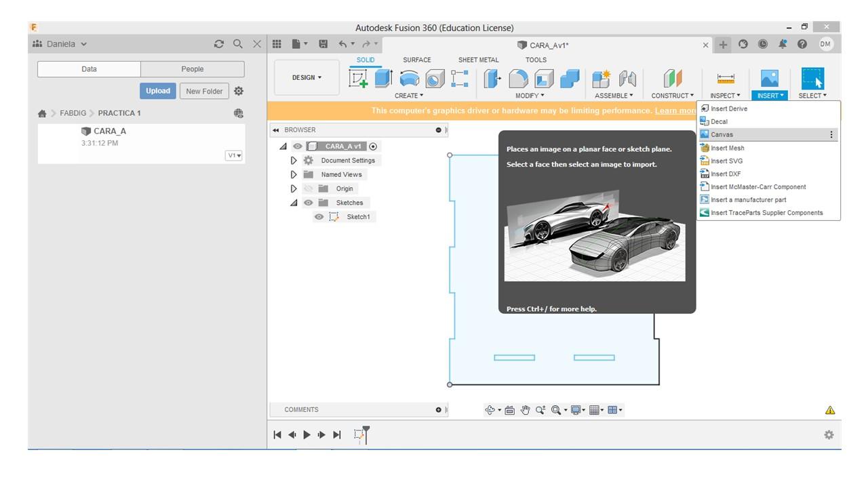Open project in web browser globe icon
This screenshot has height=488, width=868.
click(x=238, y=113)
